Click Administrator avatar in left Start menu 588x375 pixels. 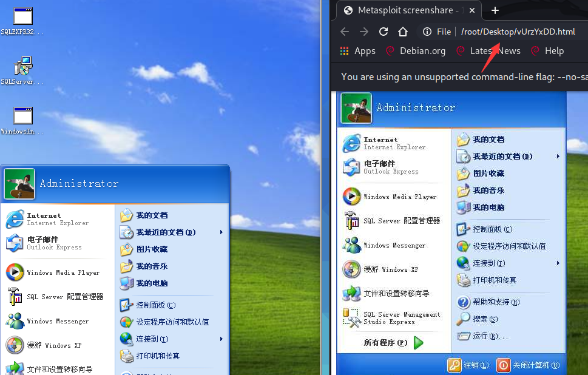19,184
